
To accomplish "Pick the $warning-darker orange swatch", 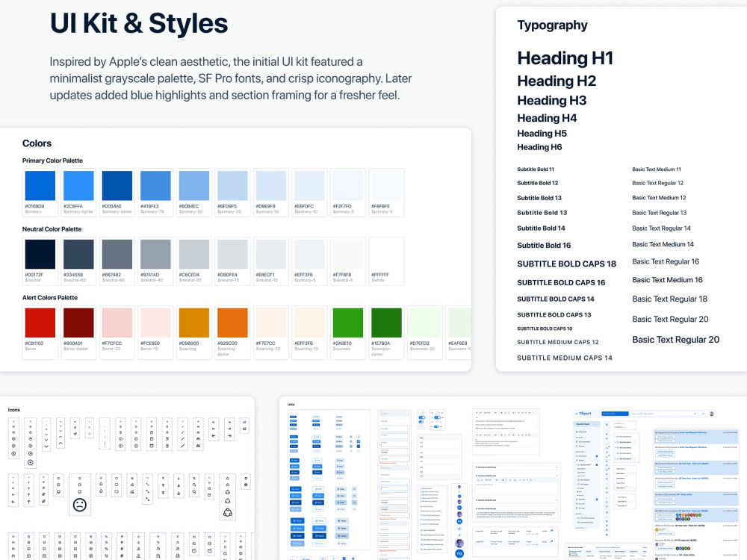I will [x=232, y=323].
